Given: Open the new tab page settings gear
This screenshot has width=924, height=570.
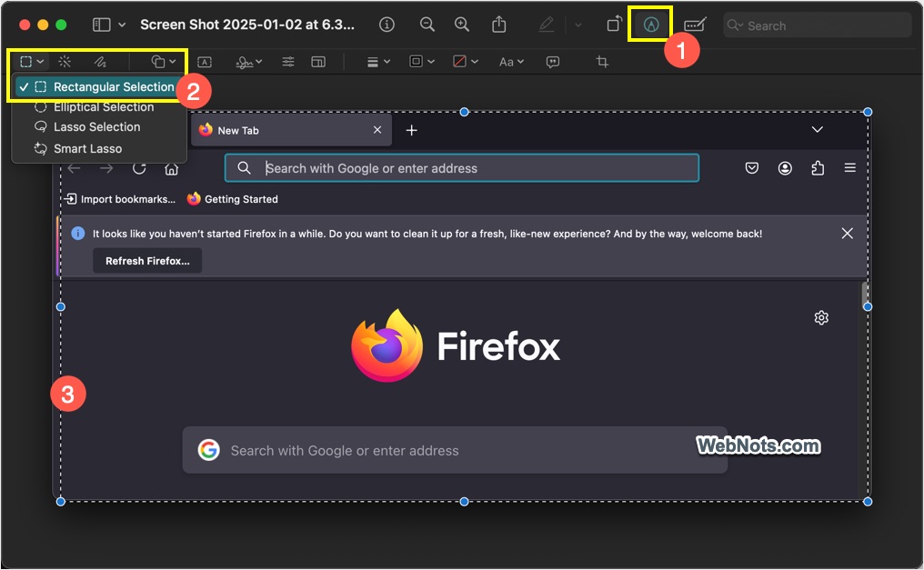Looking at the screenshot, I should 821,318.
